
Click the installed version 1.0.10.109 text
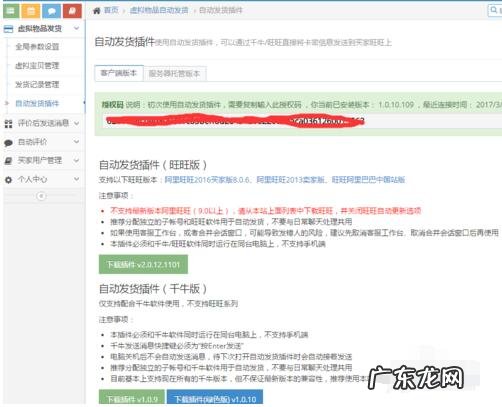coord(396,105)
